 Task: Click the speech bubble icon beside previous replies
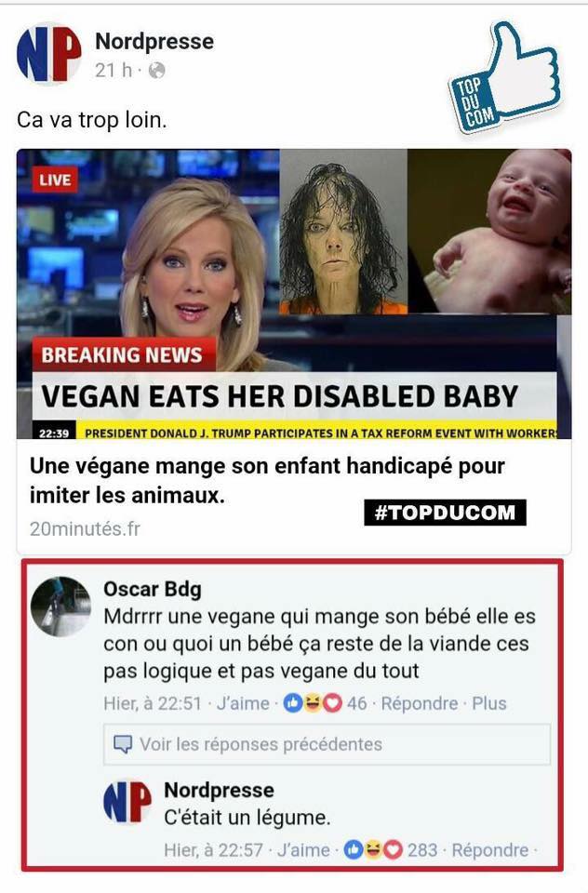click(123, 744)
